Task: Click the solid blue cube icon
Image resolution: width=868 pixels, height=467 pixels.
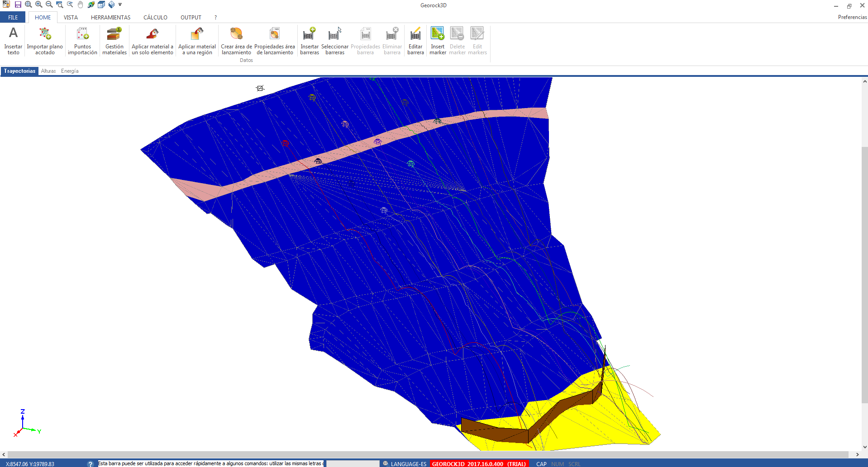Action: point(112,5)
